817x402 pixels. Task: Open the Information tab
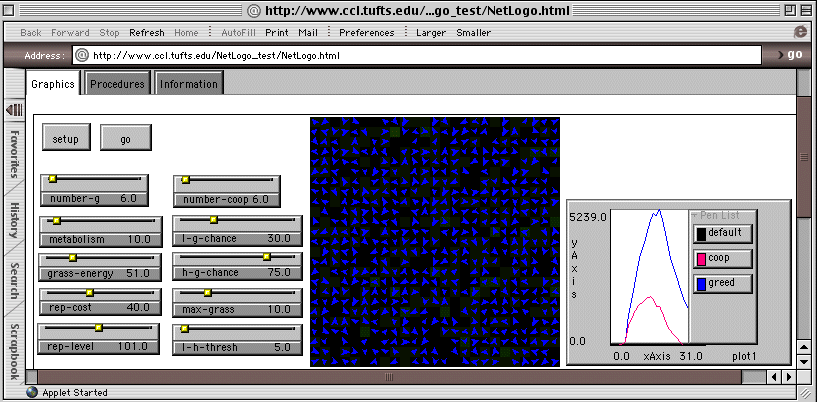tap(188, 84)
